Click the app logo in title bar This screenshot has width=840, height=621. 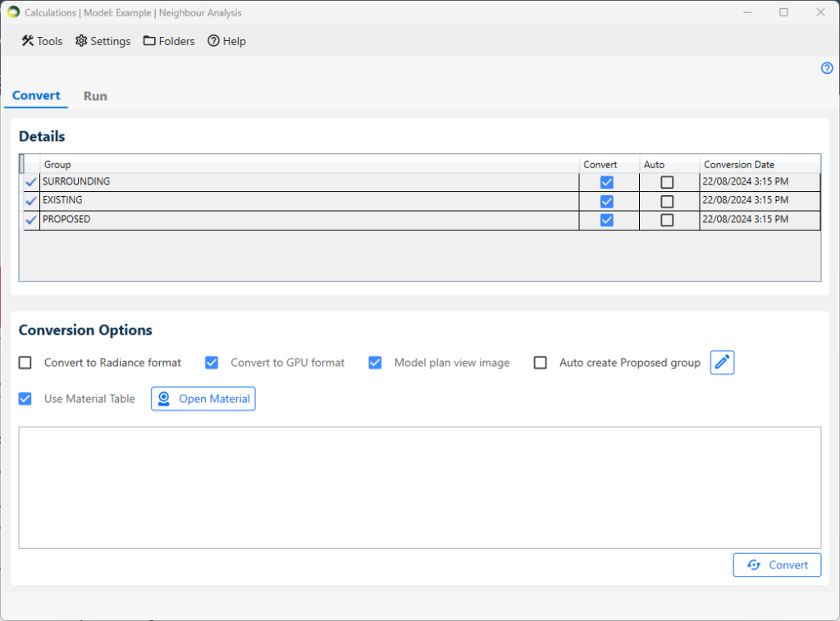[13, 12]
